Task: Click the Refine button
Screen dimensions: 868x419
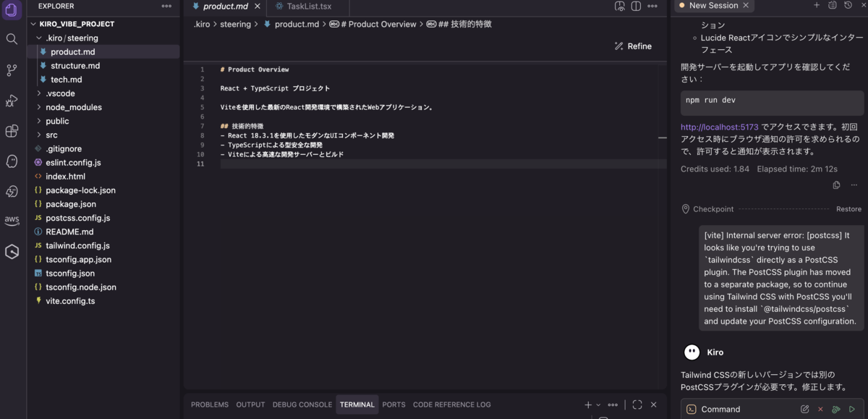Action: [633, 46]
